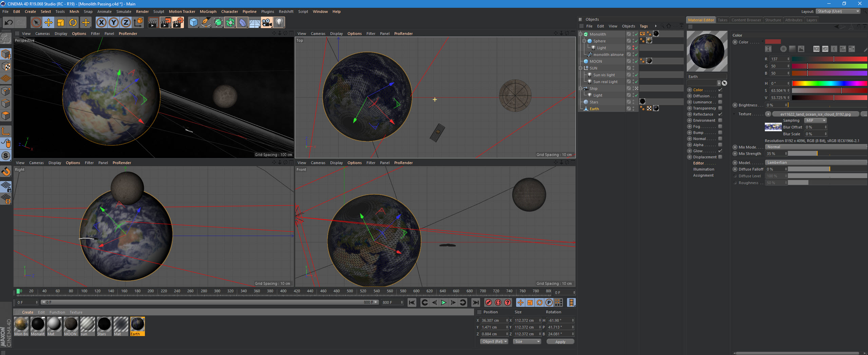Add a Camera object
Image resolution: width=868 pixels, height=355 pixels.
click(x=267, y=23)
